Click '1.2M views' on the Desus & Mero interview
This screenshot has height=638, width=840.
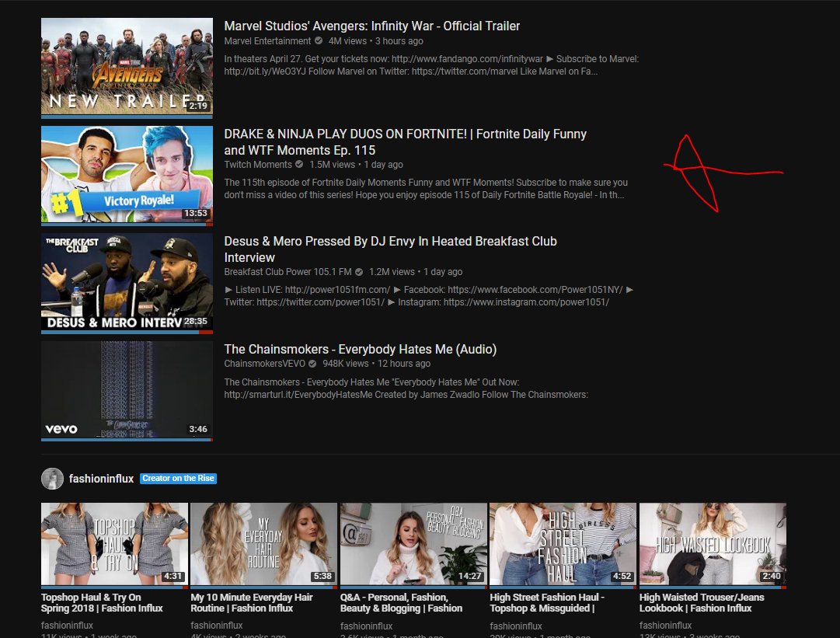coord(392,271)
